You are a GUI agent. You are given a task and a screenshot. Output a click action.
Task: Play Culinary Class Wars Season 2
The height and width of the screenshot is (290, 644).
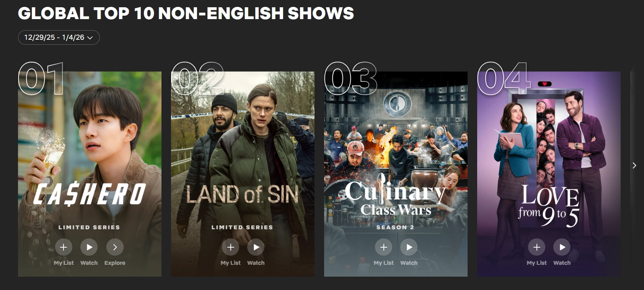coord(409,247)
